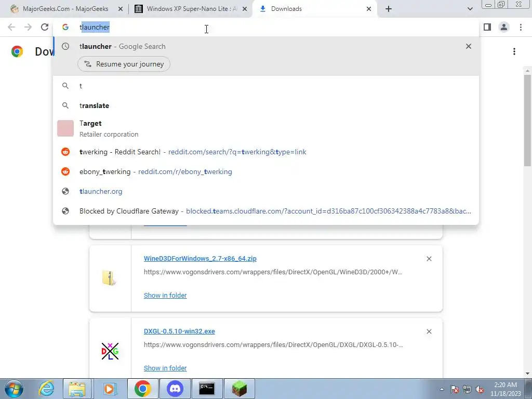Viewport: 532px width, 399px height.
Task: Close the MajorGeeks.Com tab
Action: point(121,9)
